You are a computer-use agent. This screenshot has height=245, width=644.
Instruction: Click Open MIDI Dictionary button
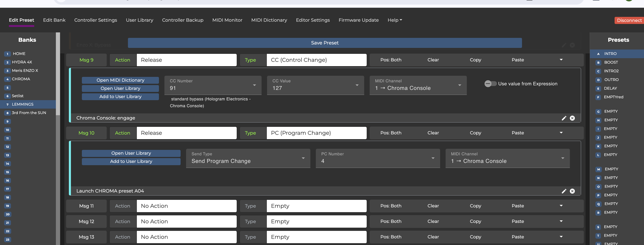[120, 80]
